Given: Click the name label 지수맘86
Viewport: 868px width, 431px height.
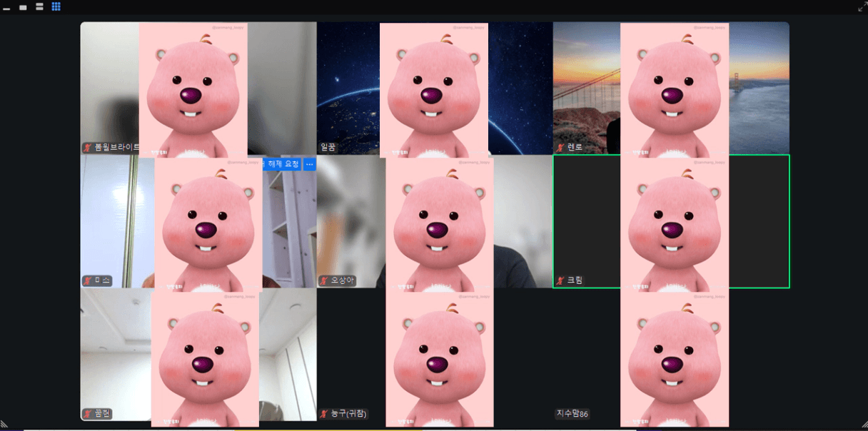Looking at the screenshot, I should 572,414.
